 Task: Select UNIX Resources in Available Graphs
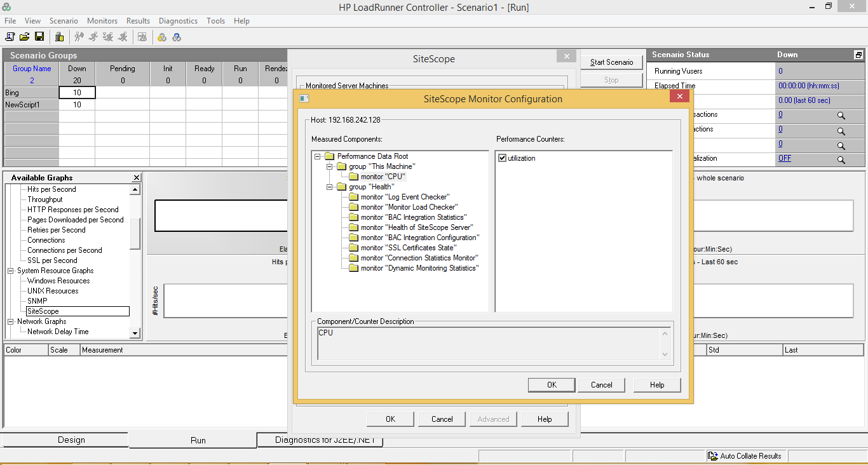(53, 291)
